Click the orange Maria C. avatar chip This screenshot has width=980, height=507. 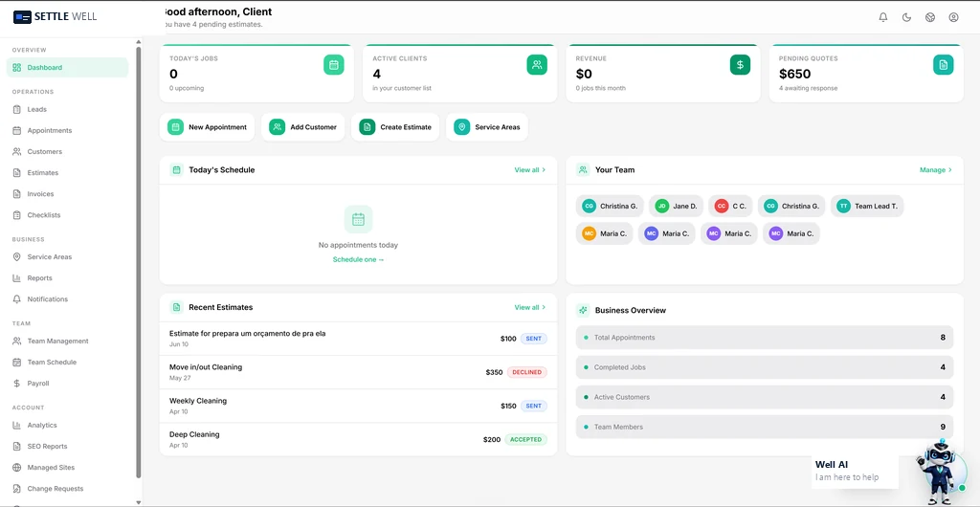pyautogui.click(x=605, y=233)
